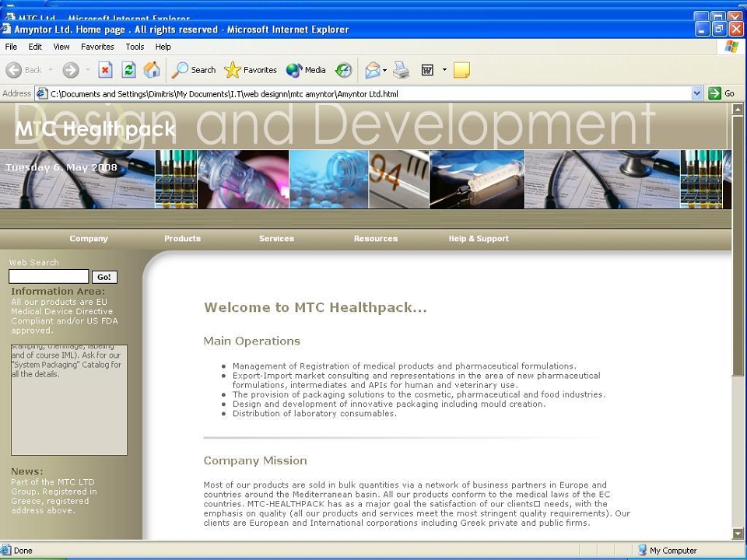The image size is (747, 560).
Task: Click the scrolling info box in sidebar
Action: point(69,400)
